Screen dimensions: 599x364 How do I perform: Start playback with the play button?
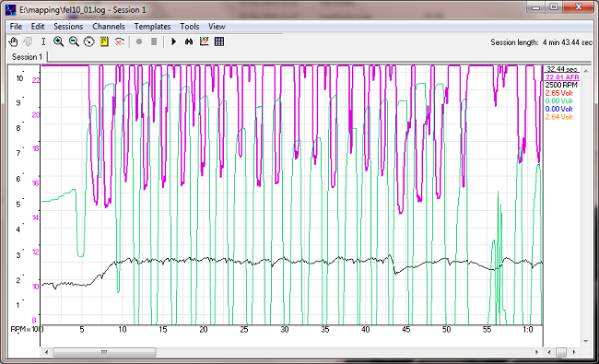coord(174,41)
